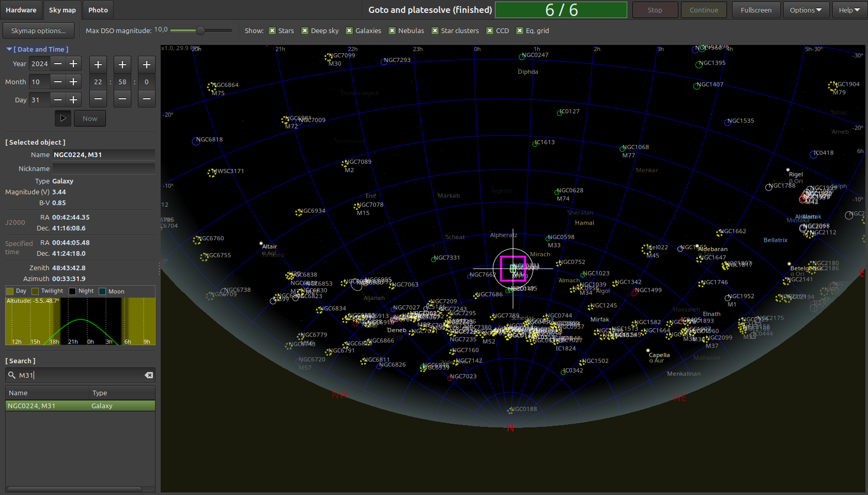Screen dimensions: 868x495
Task: Toggle the Deep sky checkbox
Action: pos(305,30)
